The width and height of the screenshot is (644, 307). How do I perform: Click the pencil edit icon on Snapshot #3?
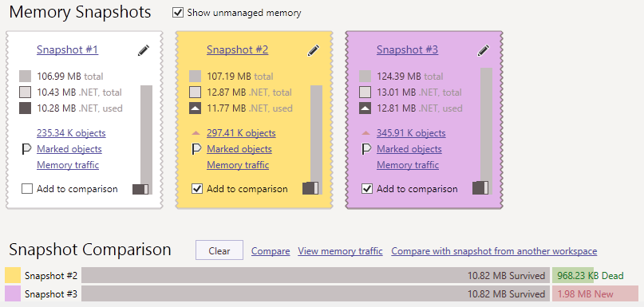[484, 50]
